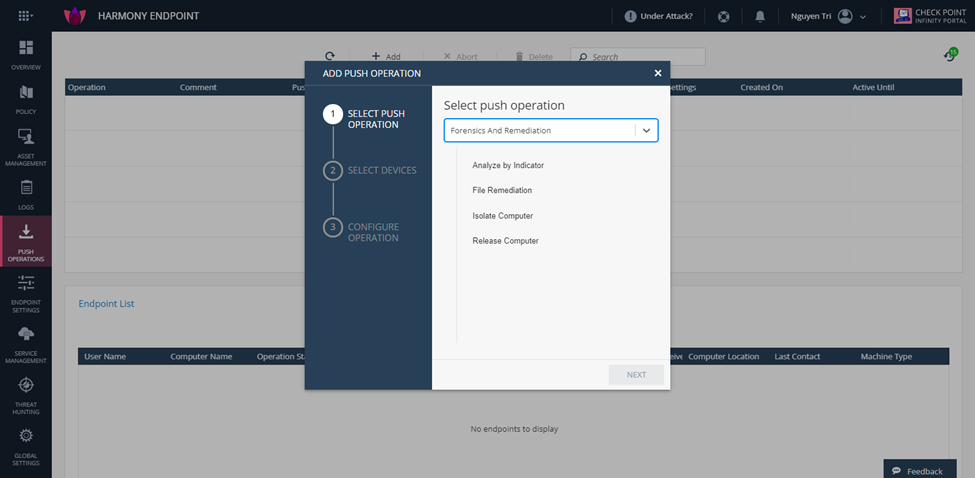The image size is (975, 478).
Task: Click the Active Until column header
Action: point(873,88)
